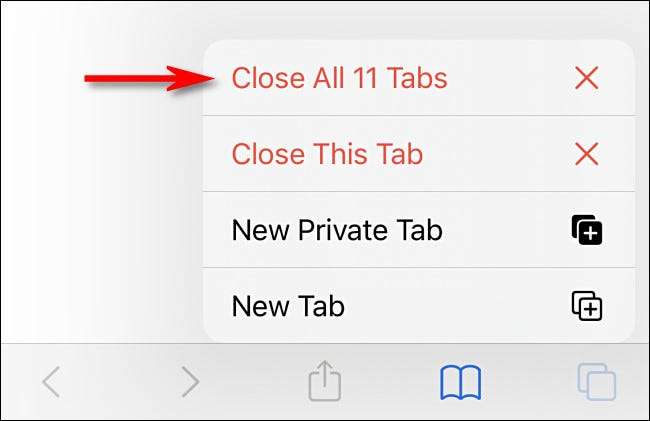Click the blue open-book toolbar button
This screenshot has width=650, height=421.
click(461, 382)
